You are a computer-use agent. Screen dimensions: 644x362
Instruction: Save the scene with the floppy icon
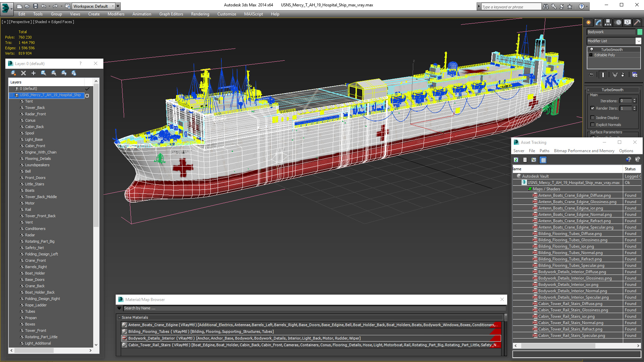tap(35, 6)
